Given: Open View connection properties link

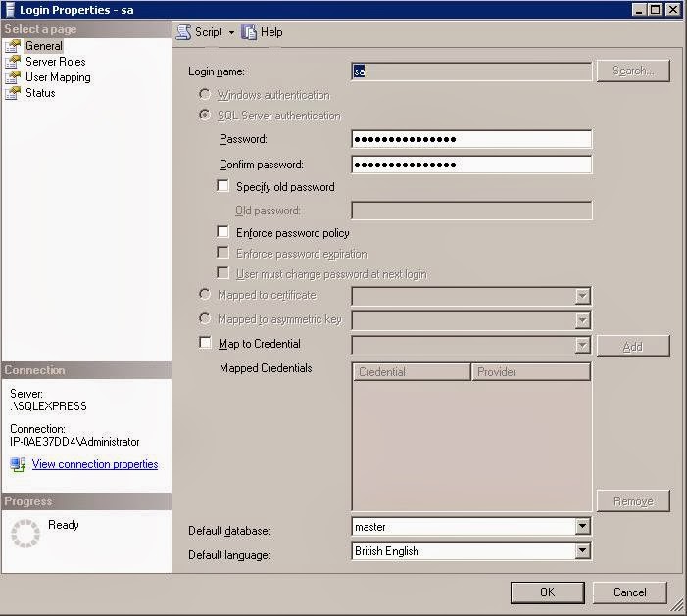Looking at the screenshot, I should (x=95, y=464).
